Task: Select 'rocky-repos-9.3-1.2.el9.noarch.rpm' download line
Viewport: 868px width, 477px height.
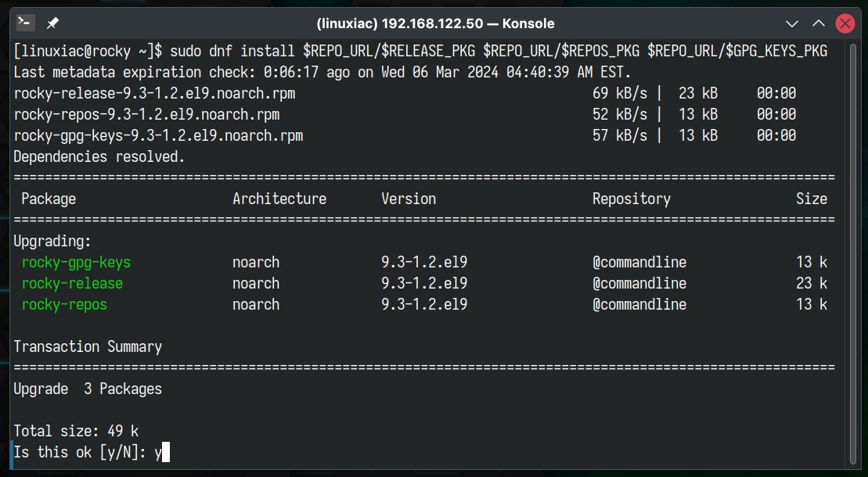Action: [x=405, y=114]
